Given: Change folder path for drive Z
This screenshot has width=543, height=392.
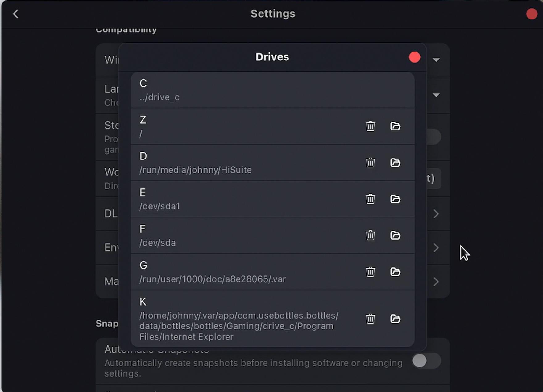Looking at the screenshot, I should pos(396,126).
